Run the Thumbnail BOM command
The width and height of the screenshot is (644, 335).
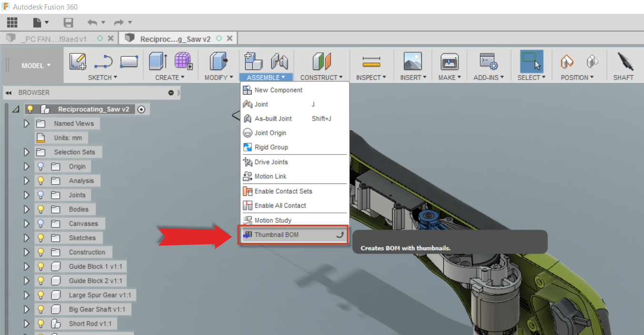(x=277, y=234)
